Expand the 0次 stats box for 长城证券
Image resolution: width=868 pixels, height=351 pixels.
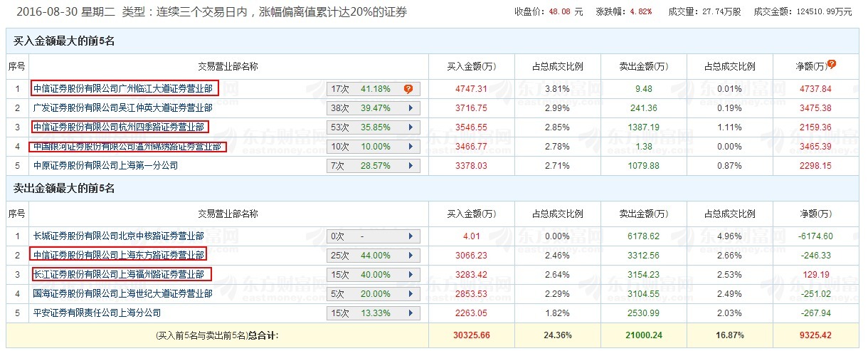point(411,236)
